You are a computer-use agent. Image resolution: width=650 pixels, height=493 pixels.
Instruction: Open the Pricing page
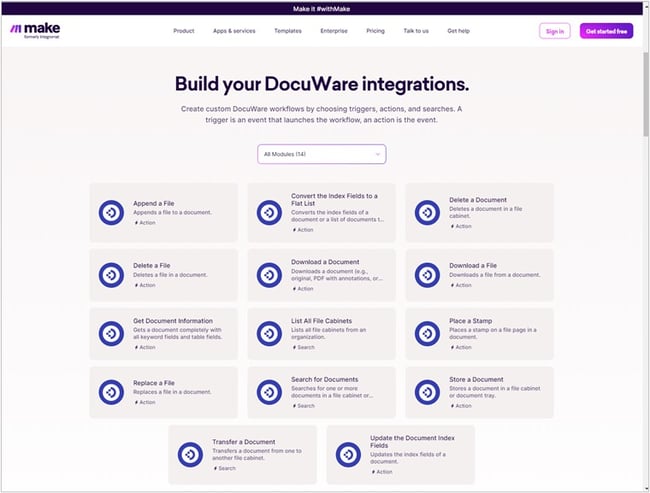[375, 31]
